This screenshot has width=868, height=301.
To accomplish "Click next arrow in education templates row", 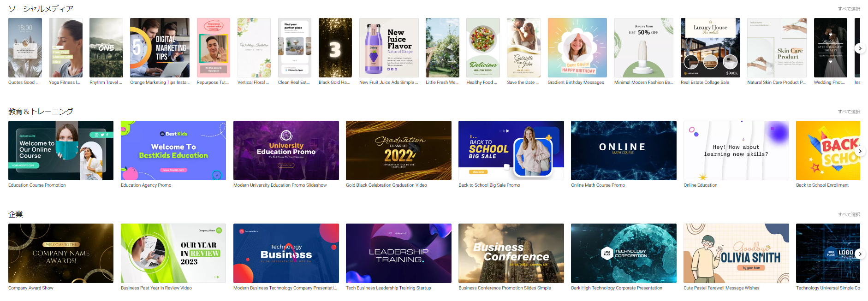I will pyautogui.click(x=860, y=151).
